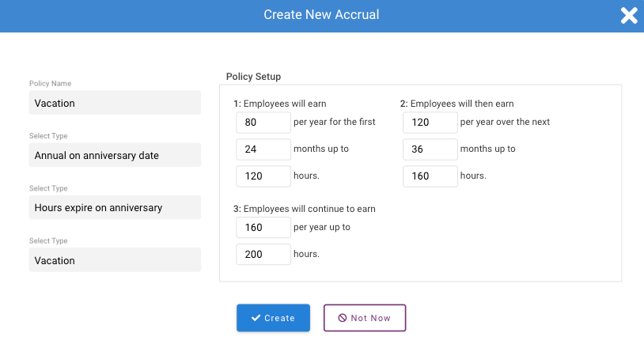Click the 120 per year field in tier 2
Viewport: 644px width, 348px height.
(430, 123)
